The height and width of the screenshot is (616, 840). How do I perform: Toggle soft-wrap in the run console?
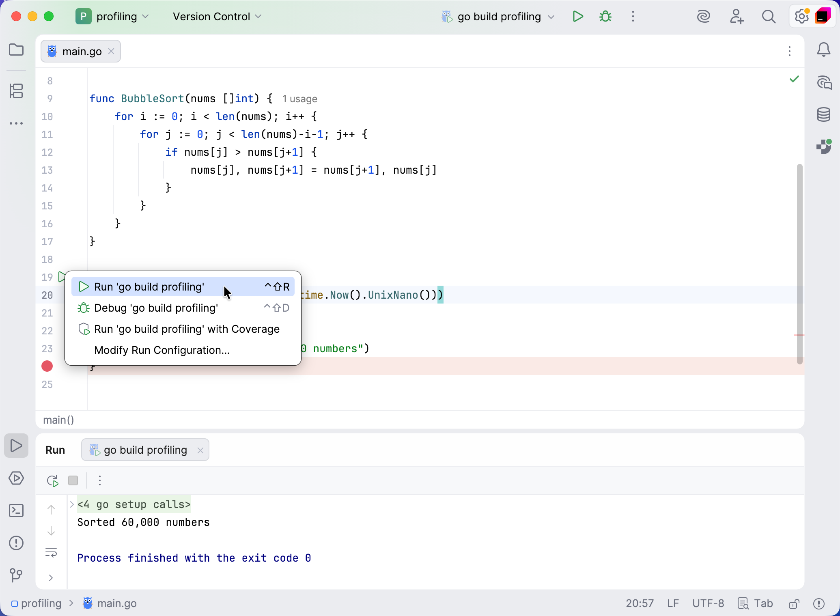pos(52,553)
